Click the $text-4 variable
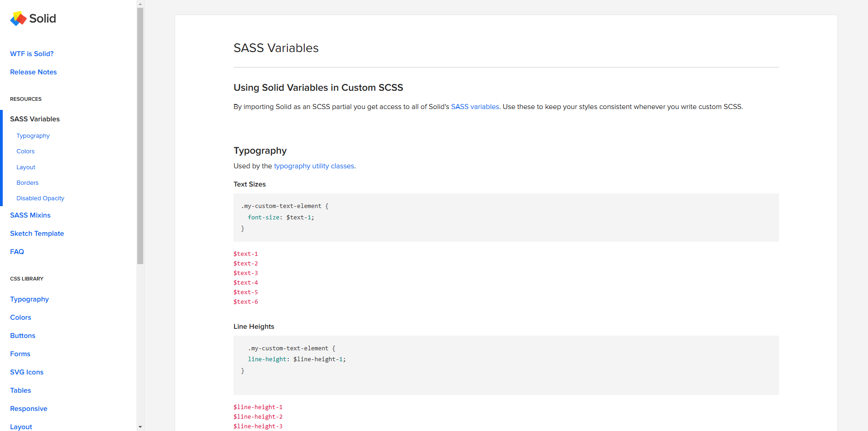The image size is (868, 431). tap(246, 283)
